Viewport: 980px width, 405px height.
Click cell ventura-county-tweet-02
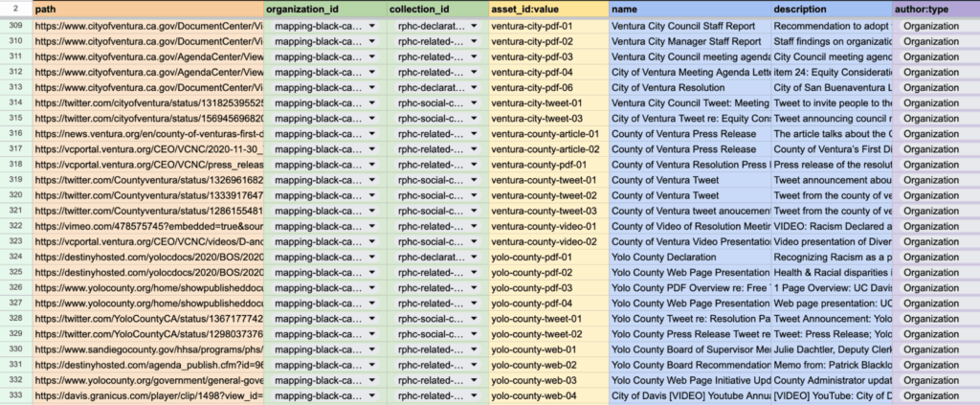tap(548, 195)
